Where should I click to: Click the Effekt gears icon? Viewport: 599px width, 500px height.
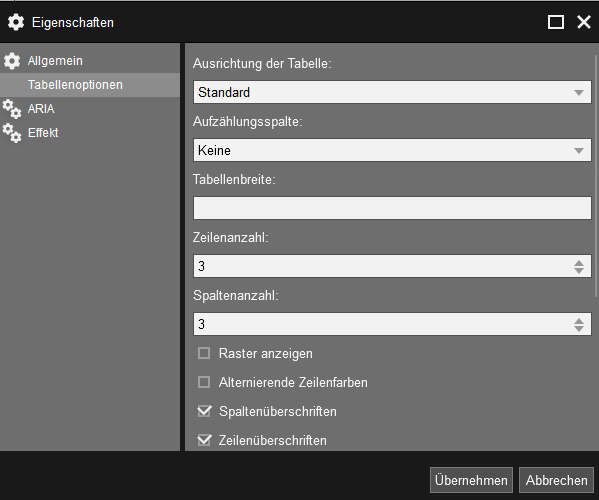click(12, 133)
